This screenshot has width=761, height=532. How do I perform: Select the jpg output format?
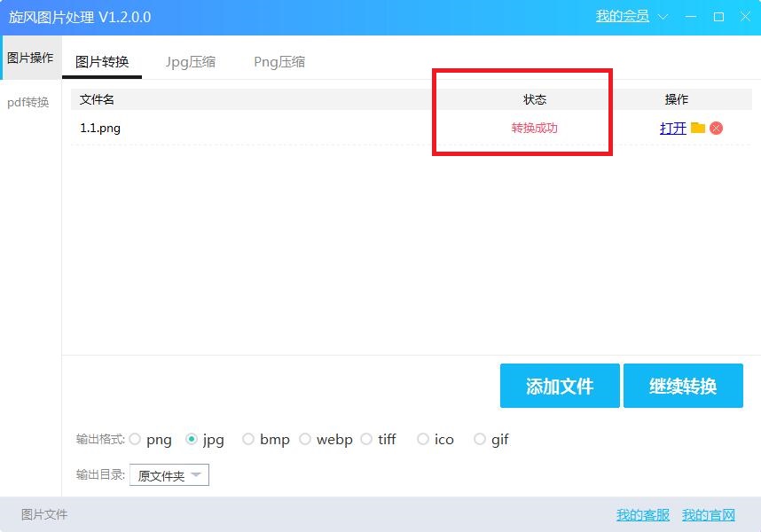point(192,439)
